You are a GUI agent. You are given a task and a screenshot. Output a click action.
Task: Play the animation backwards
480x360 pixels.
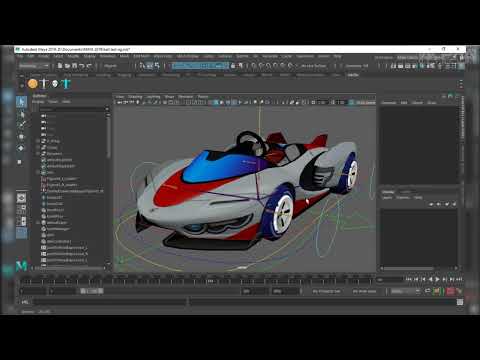[430, 279]
